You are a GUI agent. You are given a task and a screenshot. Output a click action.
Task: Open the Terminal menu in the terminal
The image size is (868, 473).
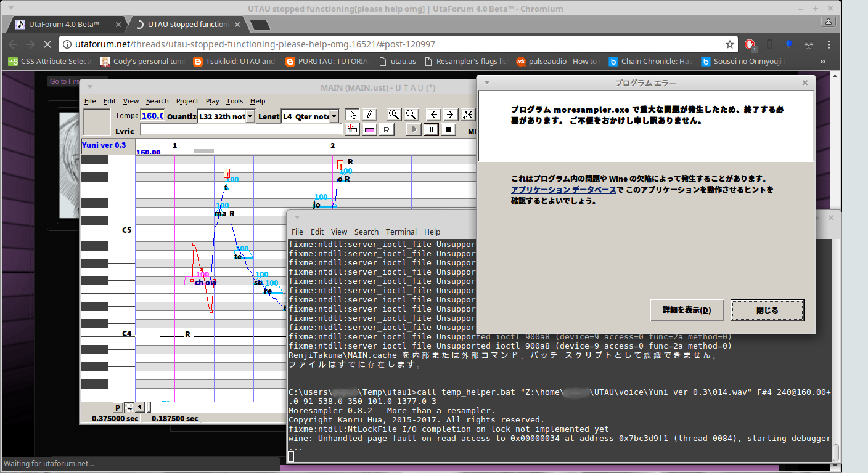point(401,232)
